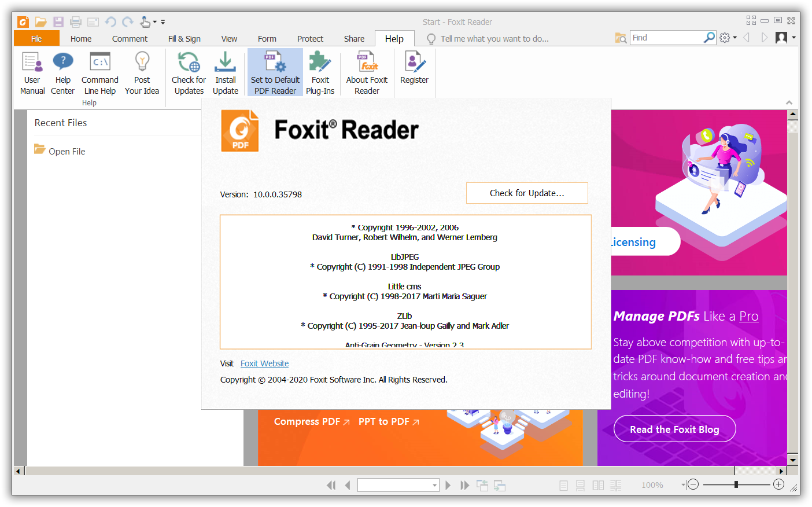Set Foxit as Default PDF Reader

(275, 74)
